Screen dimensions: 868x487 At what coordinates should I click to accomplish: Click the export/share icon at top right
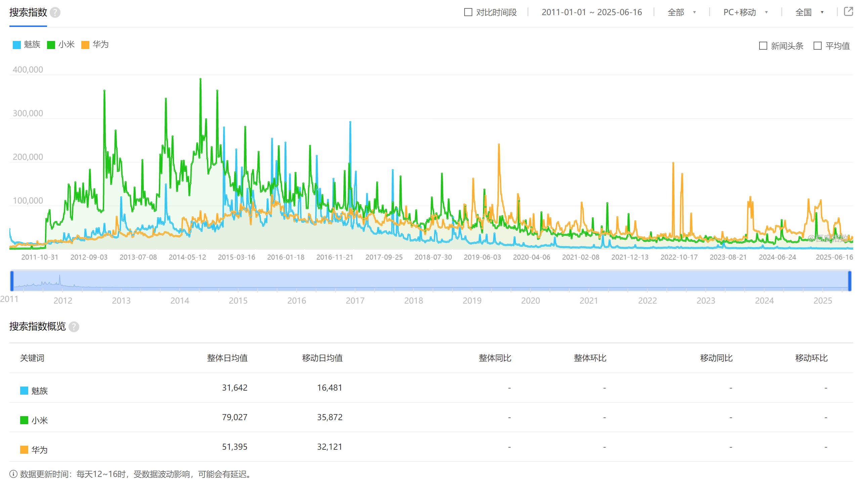coord(849,12)
